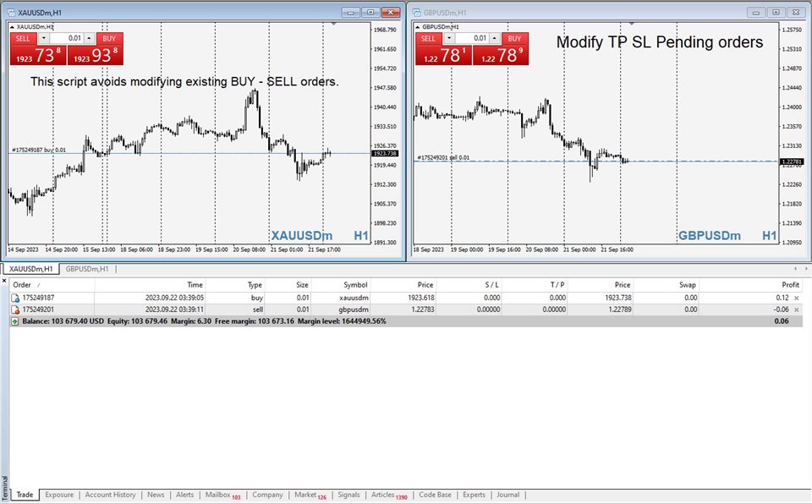
Task: Switch to the GBPUSDm,H1 chart tab
Action: point(87,269)
